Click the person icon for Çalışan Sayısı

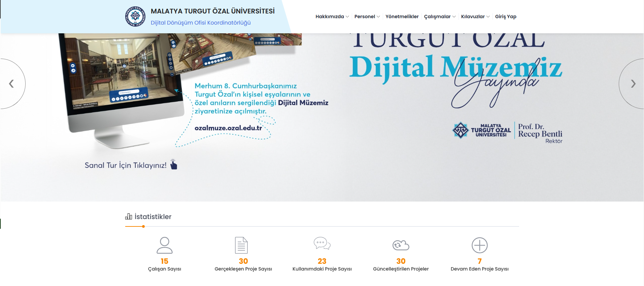click(x=165, y=245)
